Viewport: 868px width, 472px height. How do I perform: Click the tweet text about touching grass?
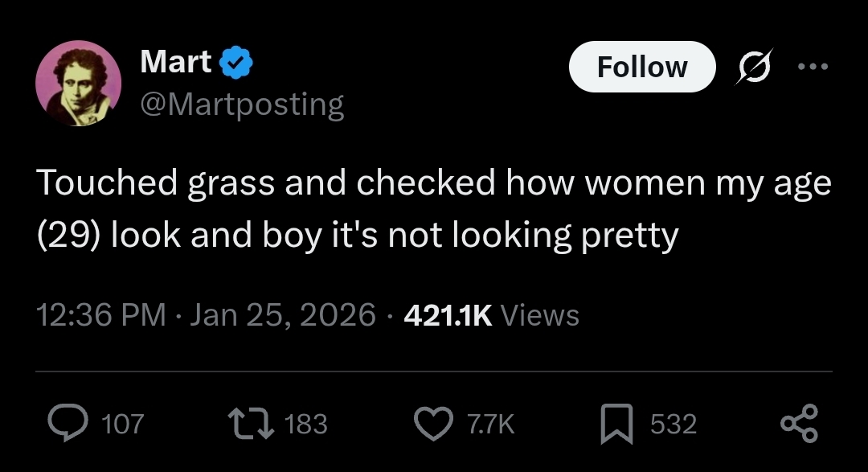pos(434,209)
